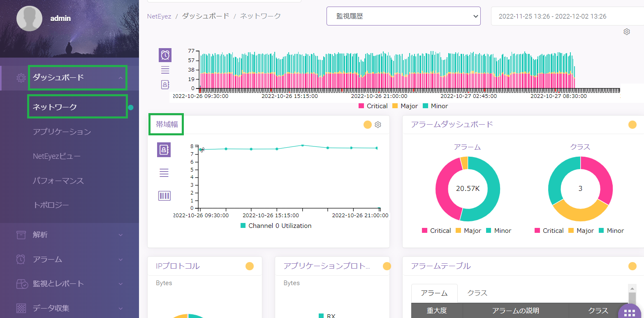Click the yellow status circle in 帯域幅 panel
This screenshot has height=318, width=644.
tap(368, 125)
